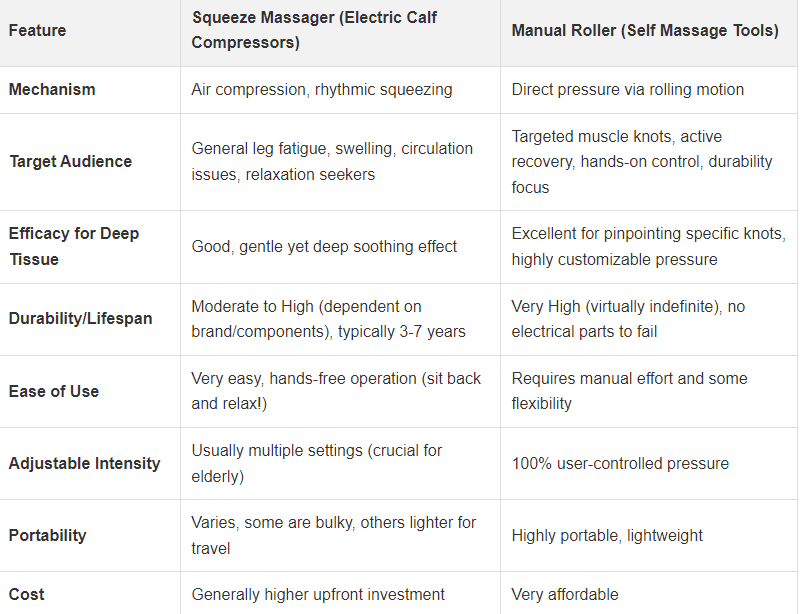Select the 'Durability/Lifespan' row label
This screenshot has width=800, height=614.
80,318
